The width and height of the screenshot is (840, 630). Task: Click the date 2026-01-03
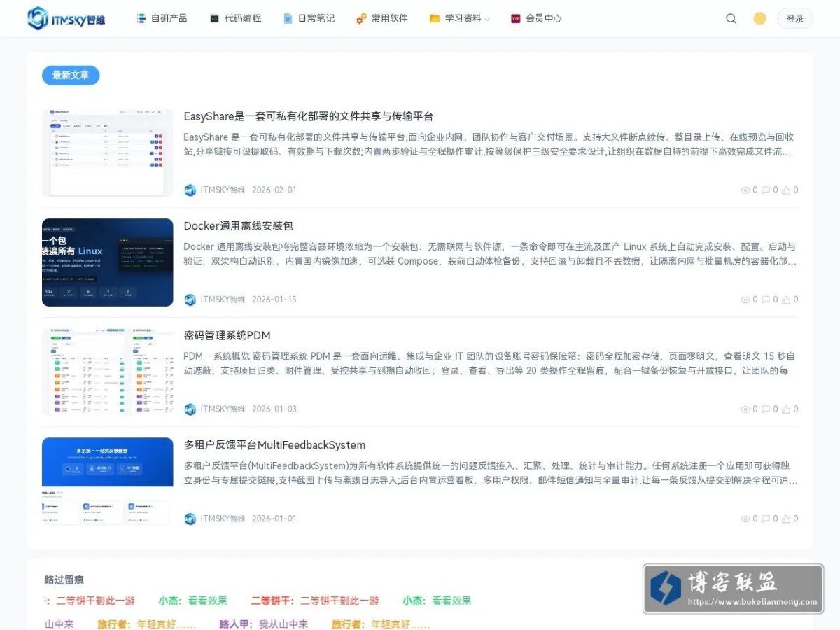pyautogui.click(x=274, y=409)
